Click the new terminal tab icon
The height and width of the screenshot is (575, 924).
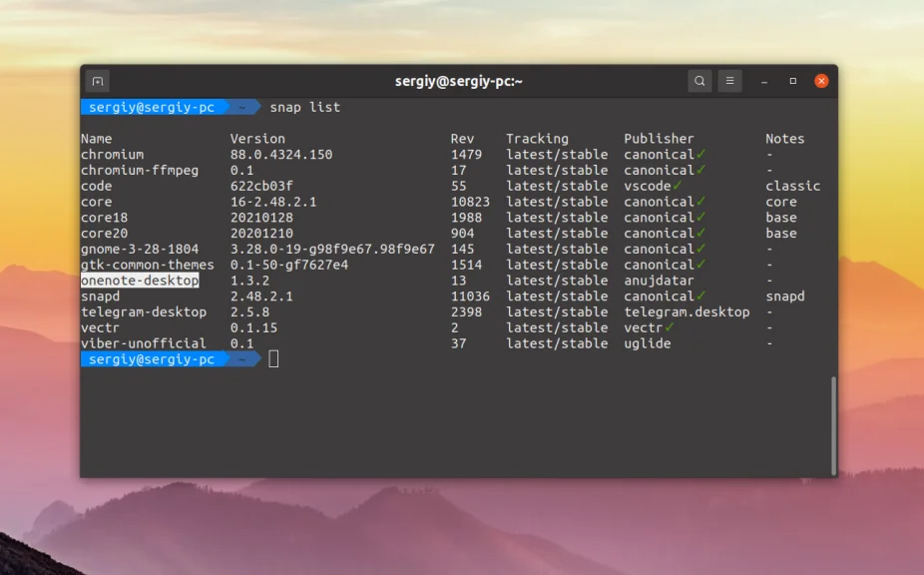(x=96, y=80)
